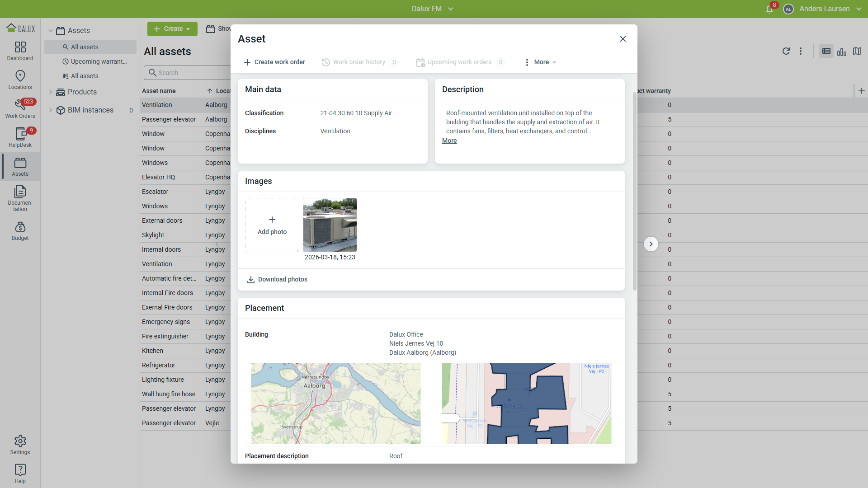Select Wall hung fire hose row

[x=185, y=394]
